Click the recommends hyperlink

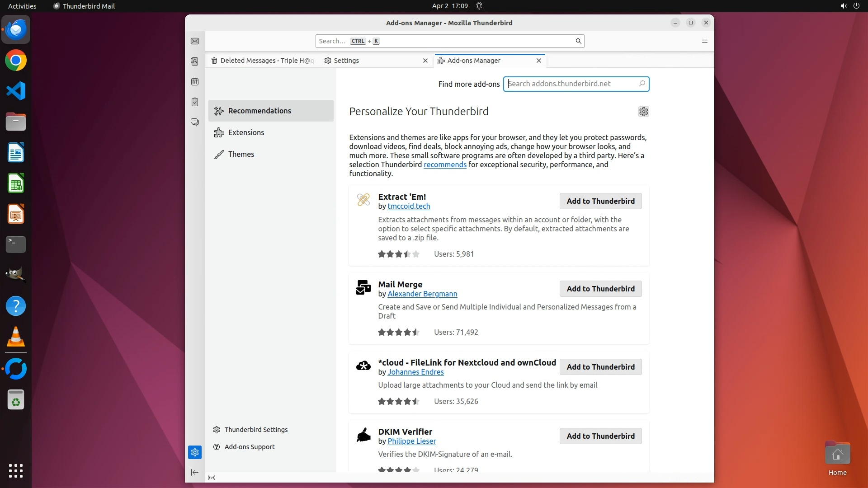[445, 164]
